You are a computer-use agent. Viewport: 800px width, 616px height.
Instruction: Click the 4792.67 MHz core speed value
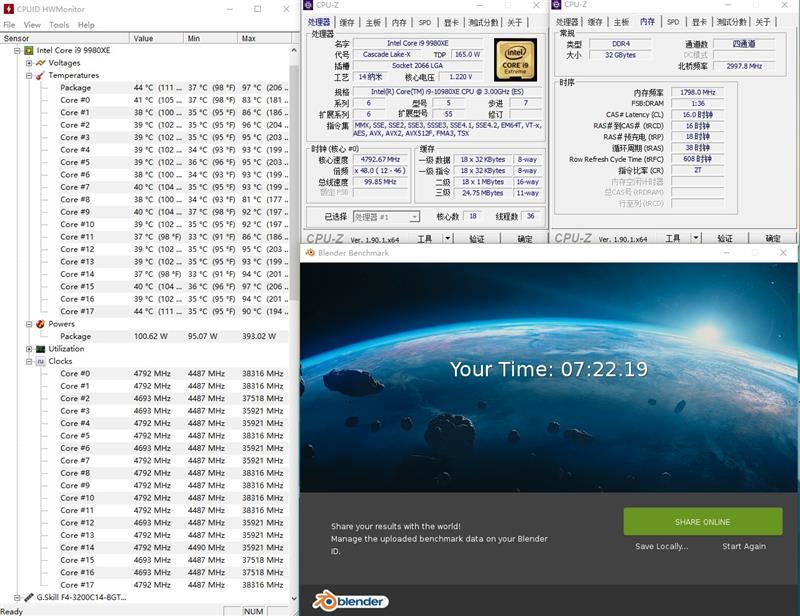(x=380, y=159)
